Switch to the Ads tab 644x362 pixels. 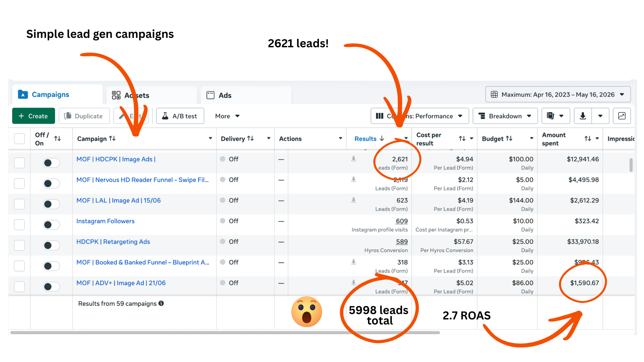[246, 96]
